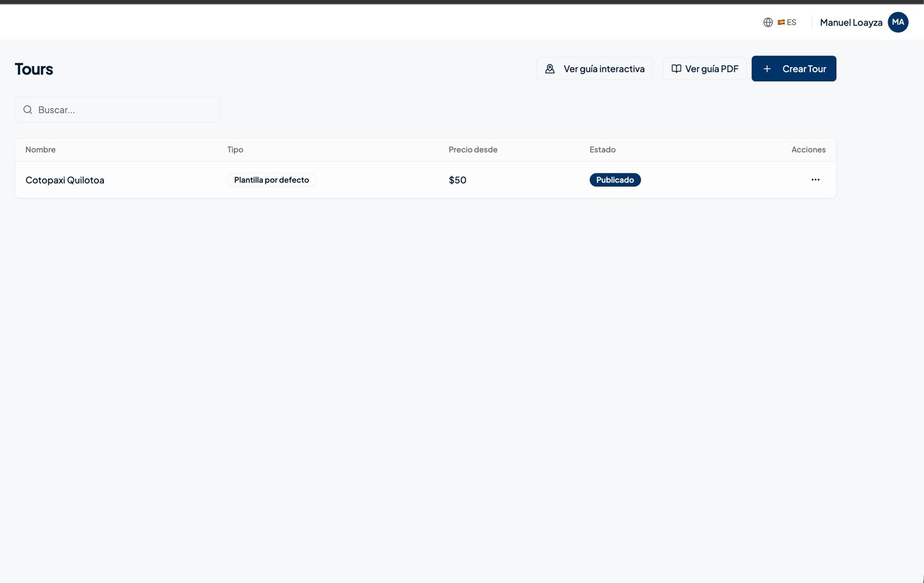Click the book icon for PDF guide
The width and height of the screenshot is (924, 583).
click(x=676, y=69)
